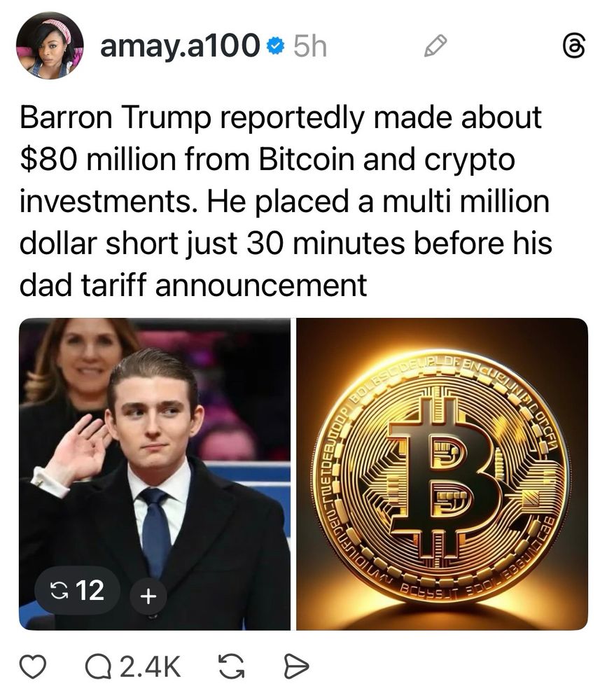Open the Barron Trump photo
607x700 pixels.
click(x=155, y=474)
